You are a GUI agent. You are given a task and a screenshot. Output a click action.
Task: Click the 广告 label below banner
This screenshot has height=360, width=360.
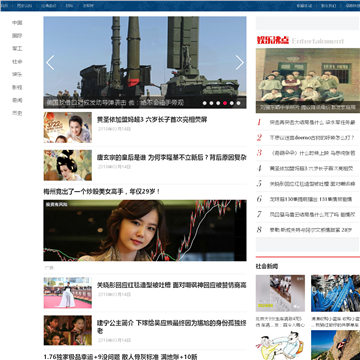pos(49,268)
